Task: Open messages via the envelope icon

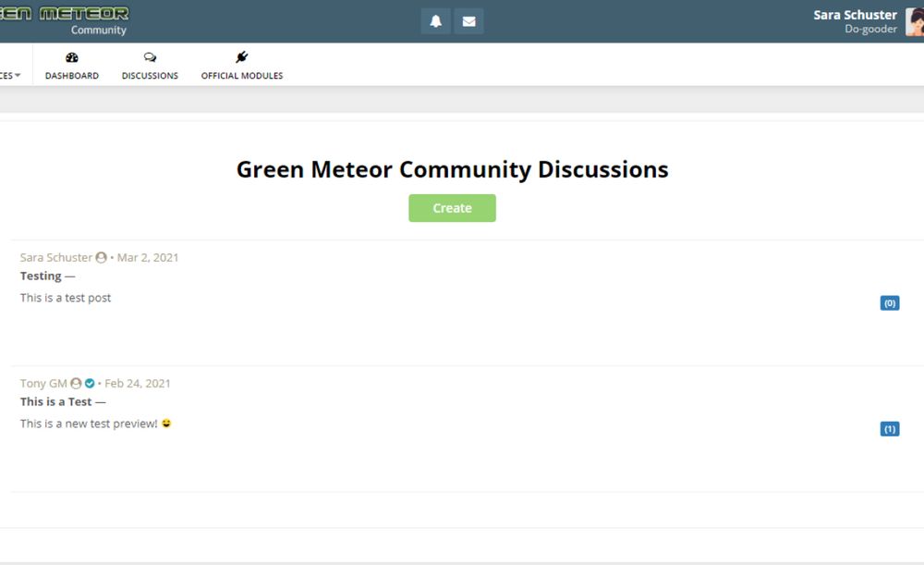Action: (x=468, y=21)
